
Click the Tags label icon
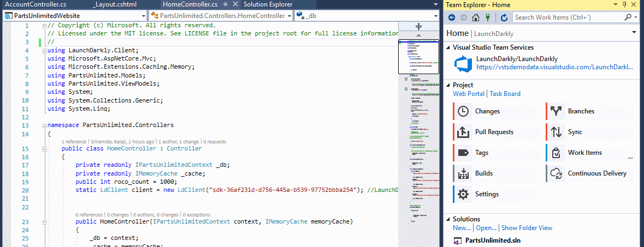[463, 153]
